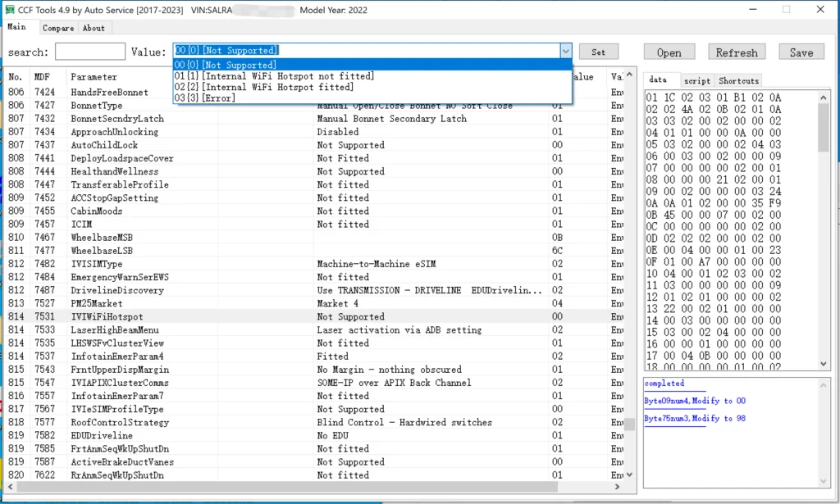This screenshot has width=840, height=504.
Task: Select the DrivelineDiscovery row
Action: pos(315,290)
